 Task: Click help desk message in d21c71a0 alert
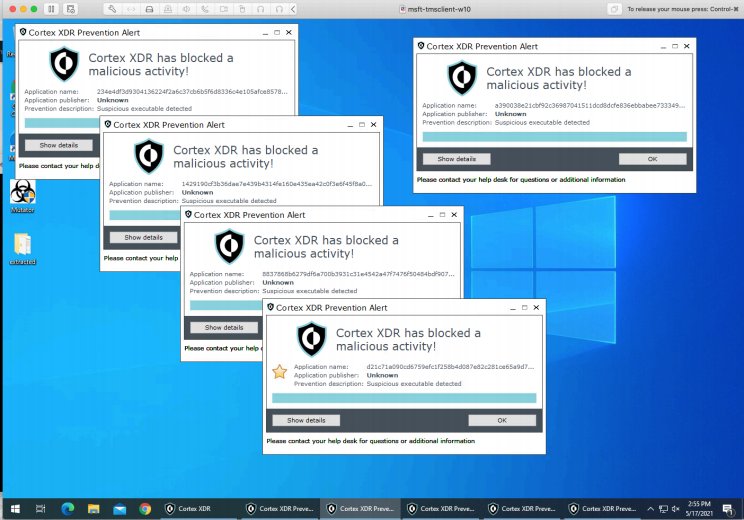pyautogui.click(x=371, y=441)
